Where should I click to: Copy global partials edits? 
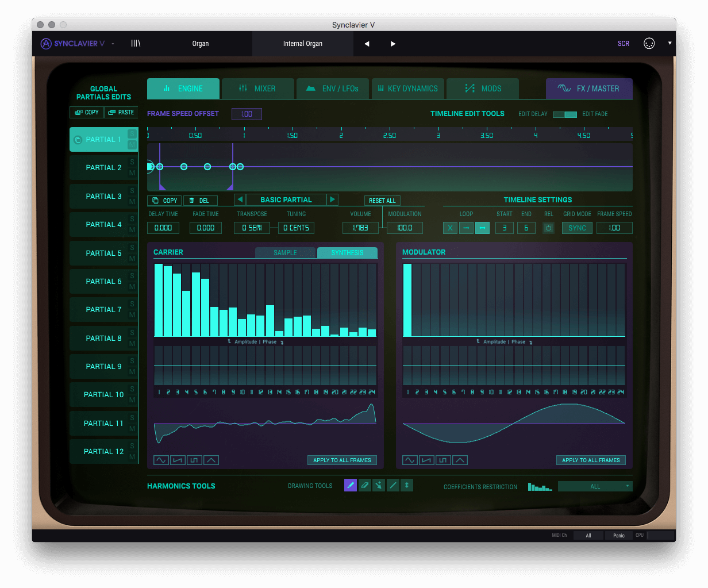[x=87, y=113]
